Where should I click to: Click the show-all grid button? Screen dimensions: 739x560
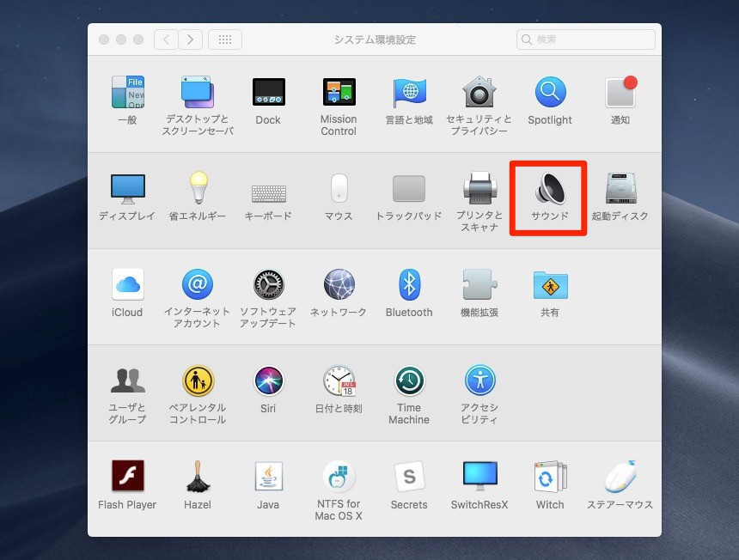pos(225,40)
